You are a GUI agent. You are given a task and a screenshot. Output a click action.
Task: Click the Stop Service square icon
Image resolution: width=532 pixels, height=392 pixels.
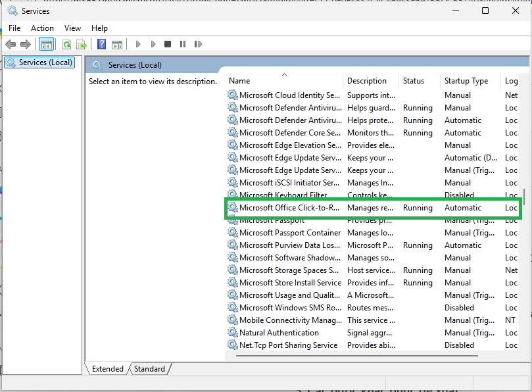click(168, 44)
